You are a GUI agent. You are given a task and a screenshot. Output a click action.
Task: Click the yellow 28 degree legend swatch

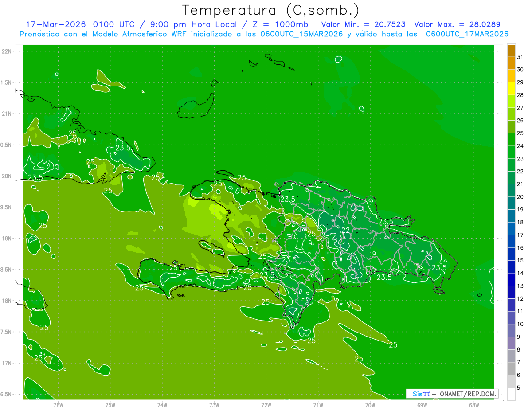[511, 89]
